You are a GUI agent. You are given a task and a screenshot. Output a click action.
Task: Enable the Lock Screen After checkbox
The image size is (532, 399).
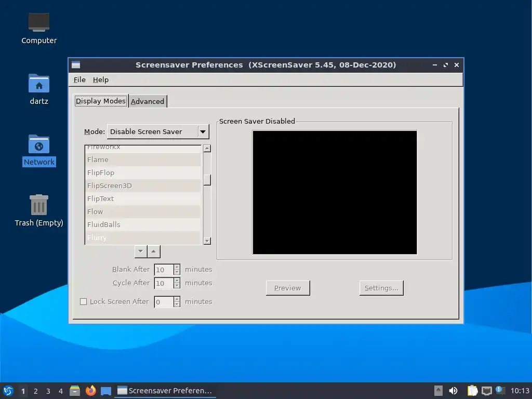(84, 302)
